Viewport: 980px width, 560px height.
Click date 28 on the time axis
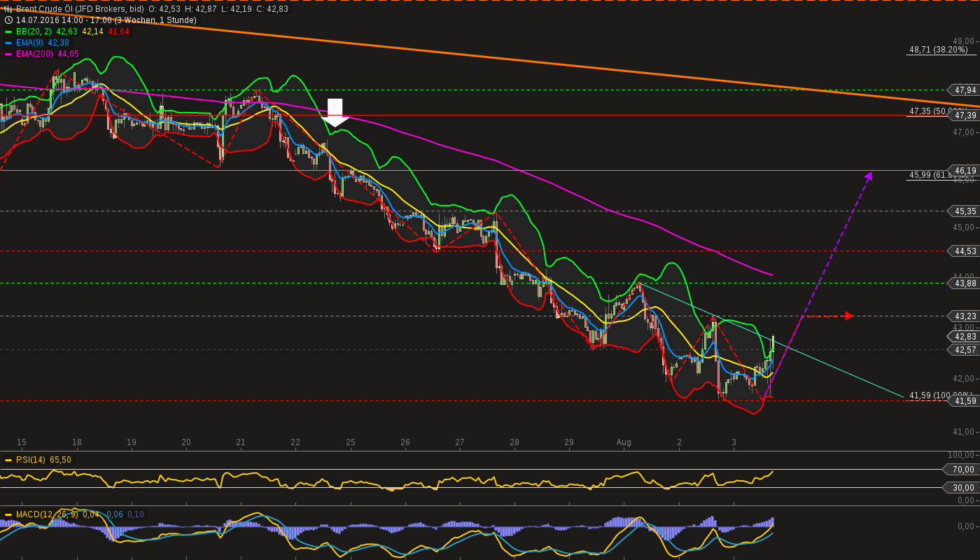coord(514,442)
